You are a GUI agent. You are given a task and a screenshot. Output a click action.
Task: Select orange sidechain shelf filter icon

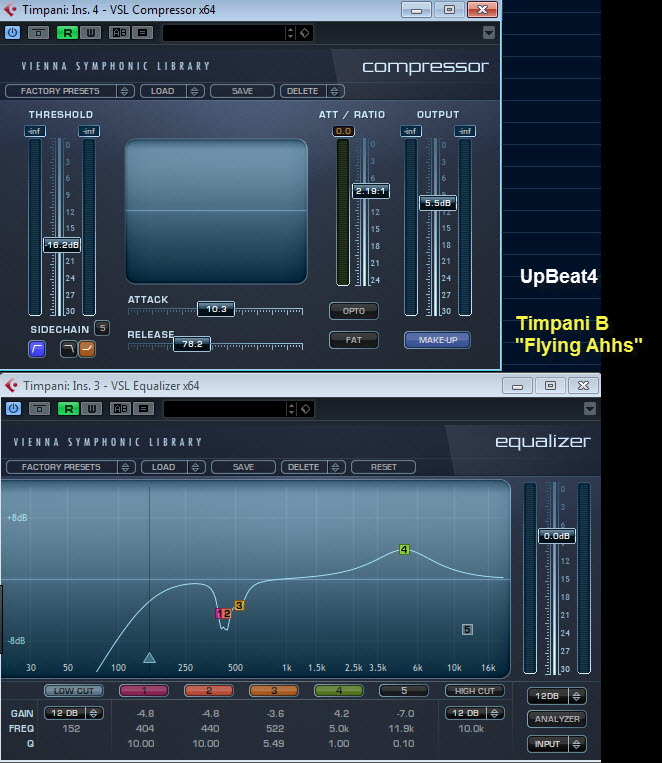coord(87,348)
